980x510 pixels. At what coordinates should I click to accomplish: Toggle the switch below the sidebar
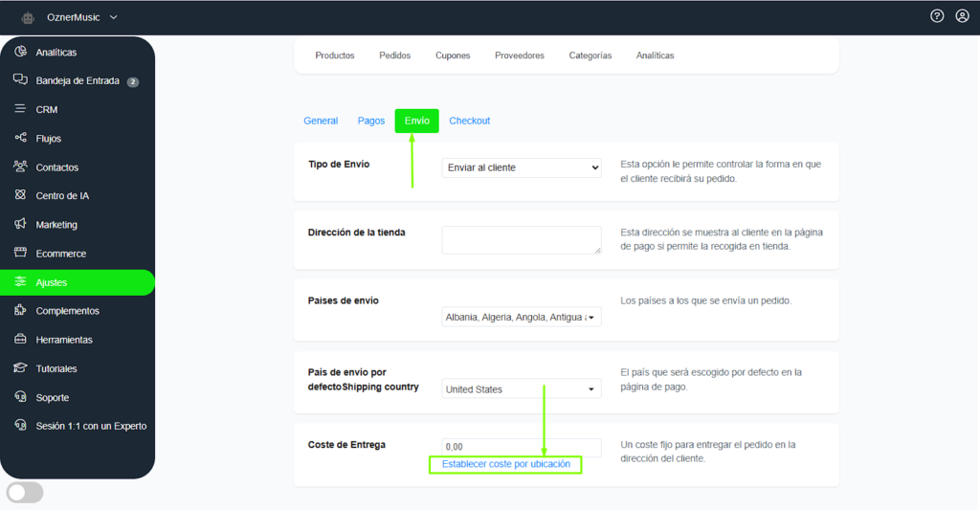coord(25,493)
